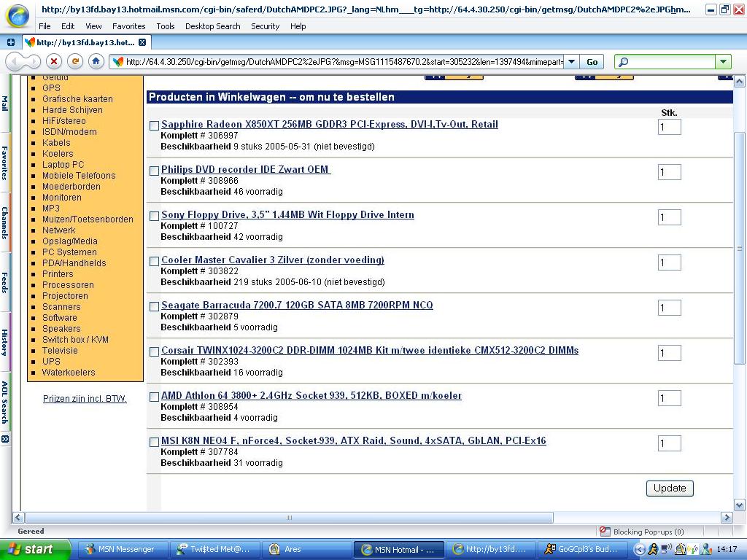The width and height of the screenshot is (747, 560).
Task: Open the Grafische kaarten category link
Action: pos(77,99)
